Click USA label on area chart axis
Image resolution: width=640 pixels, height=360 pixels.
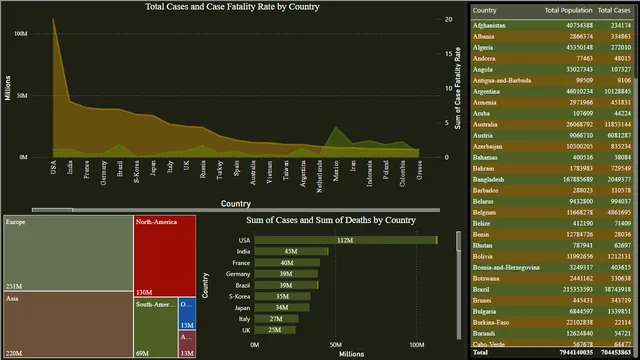(53, 167)
